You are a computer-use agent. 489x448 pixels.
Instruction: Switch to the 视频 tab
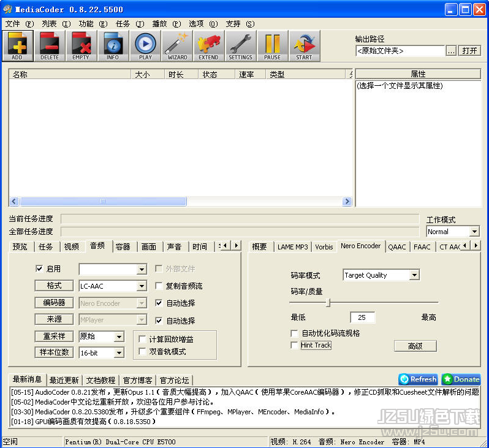point(72,247)
